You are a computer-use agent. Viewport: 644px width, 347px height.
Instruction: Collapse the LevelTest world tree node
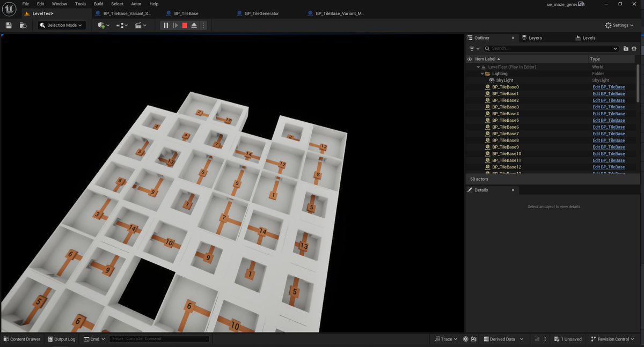click(478, 67)
